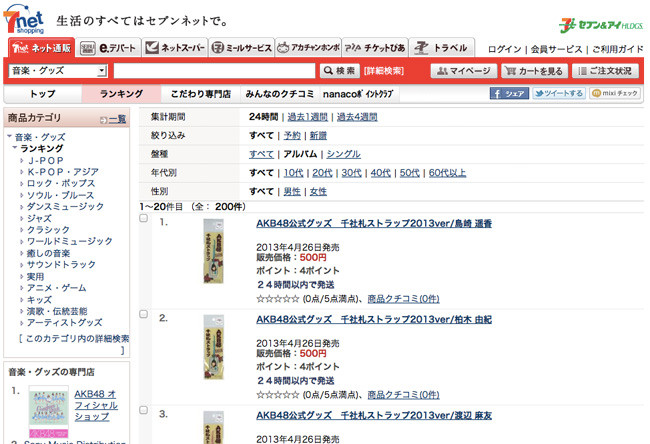Click the mixi チェック button
The image size is (650, 444).
point(615,93)
